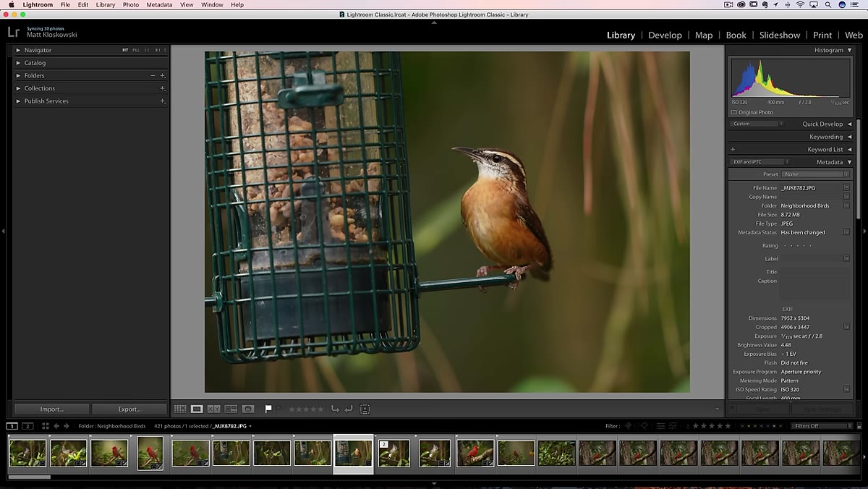Click the filmstrip horizontal scrollbar
The width and height of the screenshot is (868, 489).
29,477
